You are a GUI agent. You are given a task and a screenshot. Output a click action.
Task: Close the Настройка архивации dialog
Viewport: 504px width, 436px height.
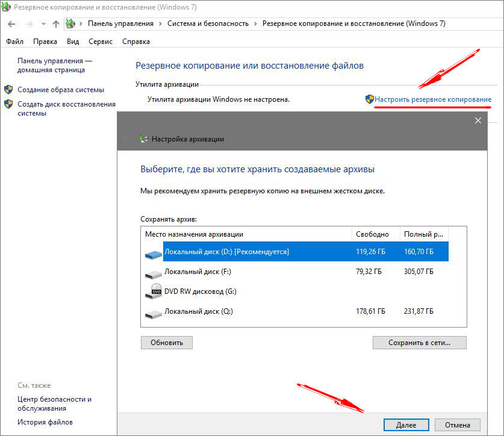tap(478, 120)
